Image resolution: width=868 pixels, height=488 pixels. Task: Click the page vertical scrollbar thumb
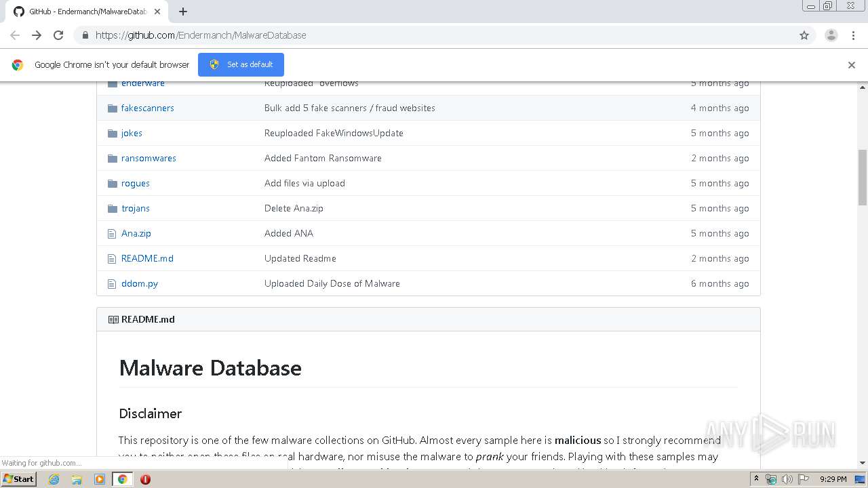click(x=863, y=176)
